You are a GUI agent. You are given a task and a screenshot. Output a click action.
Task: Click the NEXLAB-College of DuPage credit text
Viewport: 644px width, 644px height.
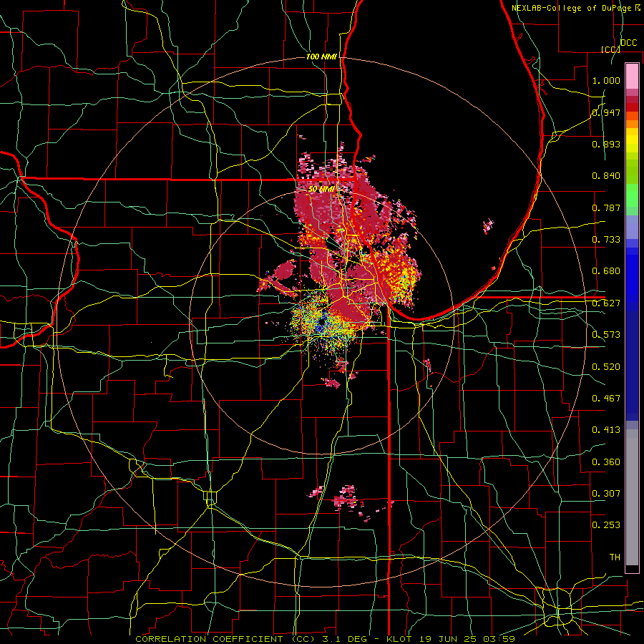point(571,8)
